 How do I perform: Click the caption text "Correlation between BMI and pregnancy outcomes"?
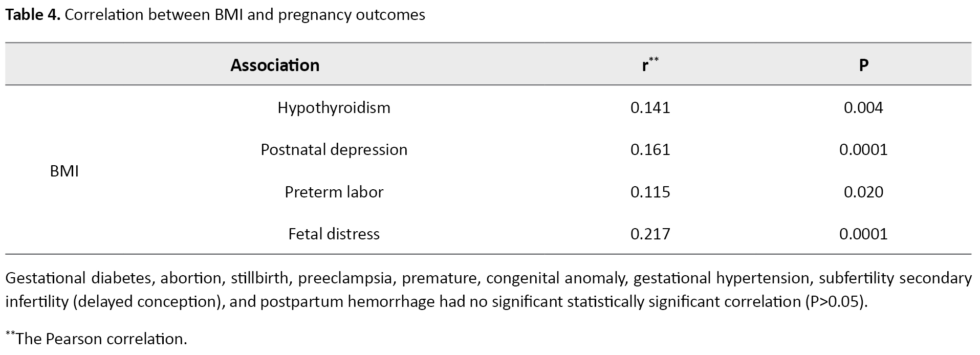coord(245,15)
